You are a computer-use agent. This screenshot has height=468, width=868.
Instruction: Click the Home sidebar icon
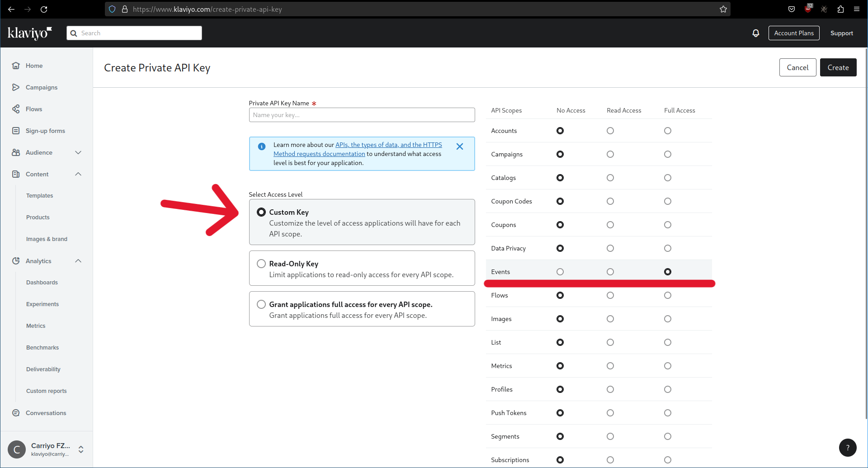point(16,66)
